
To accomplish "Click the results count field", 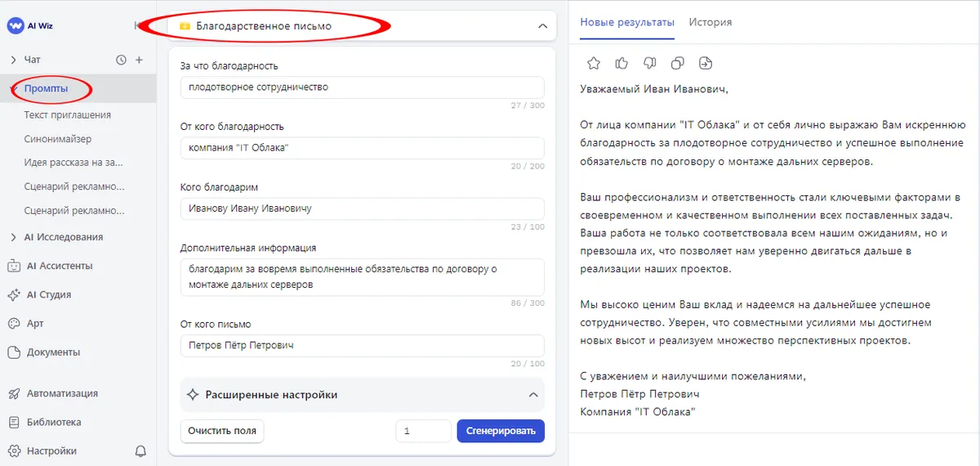I will (x=423, y=431).
